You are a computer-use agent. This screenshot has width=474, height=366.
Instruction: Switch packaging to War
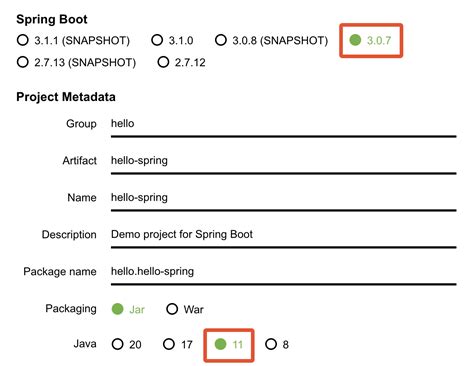pyautogui.click(x=185, y=309)
